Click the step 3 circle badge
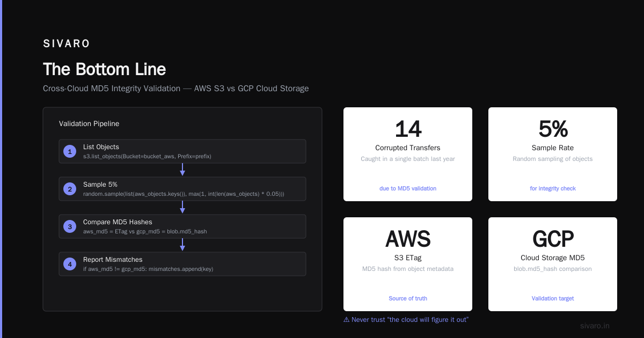This screenshot has height=338, width=644. (70, 226)
